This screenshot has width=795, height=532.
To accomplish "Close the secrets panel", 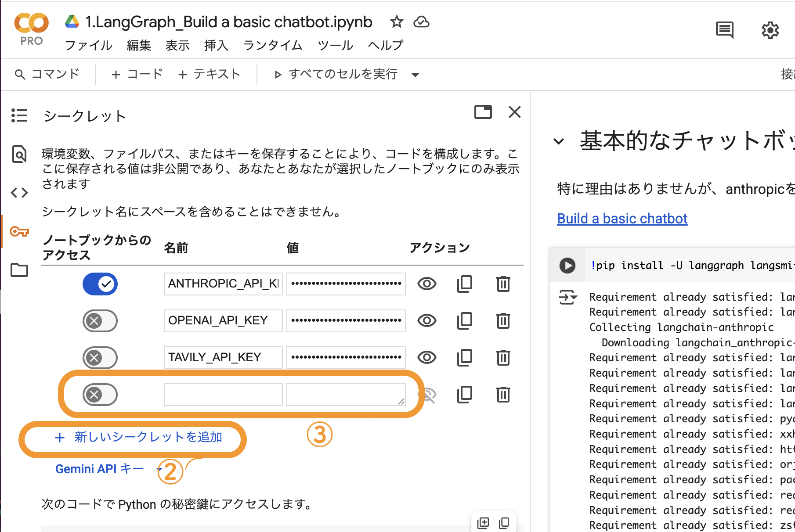I will click(515, 112).
